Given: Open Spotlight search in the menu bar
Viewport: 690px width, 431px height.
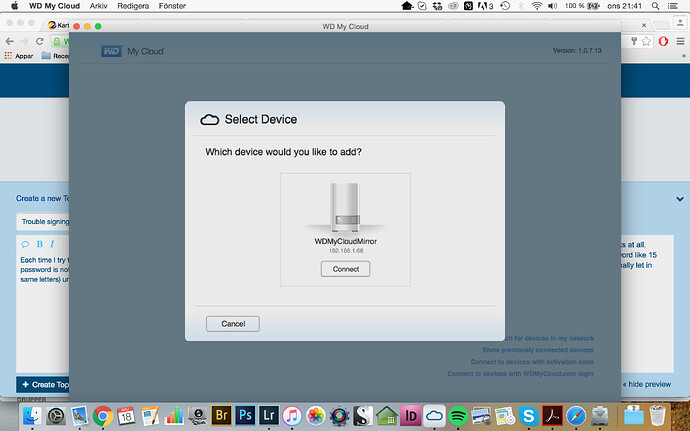Looking at the screenshot, I should pos(655,6).
